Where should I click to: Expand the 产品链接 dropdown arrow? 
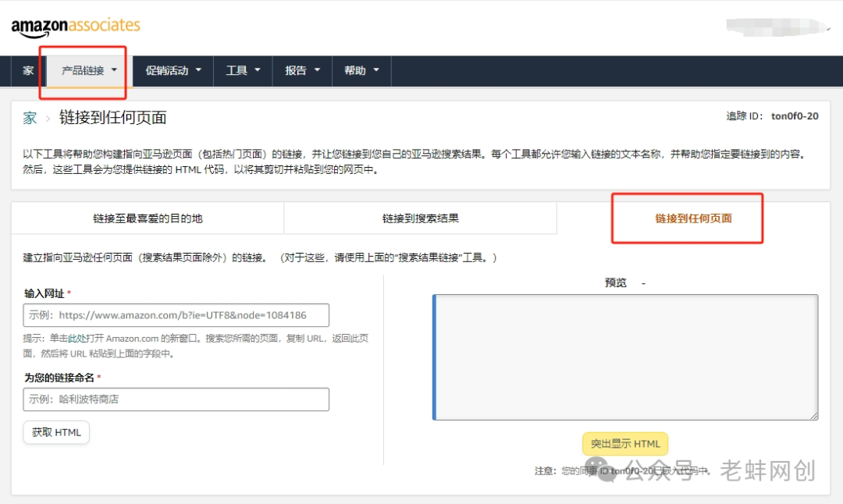click(x=114, y=70)
